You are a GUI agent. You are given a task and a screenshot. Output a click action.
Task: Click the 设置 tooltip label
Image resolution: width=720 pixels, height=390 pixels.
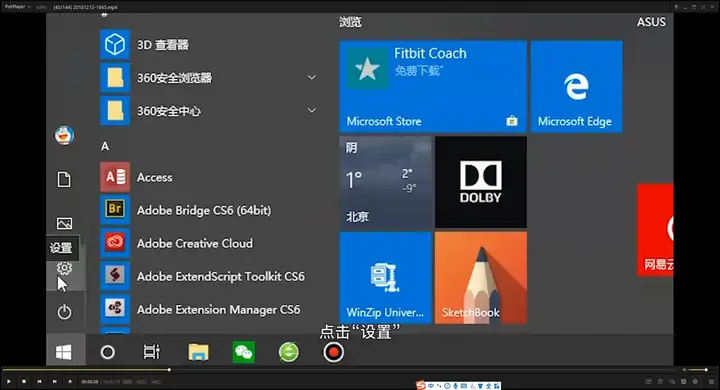click(x=61, y=248)
